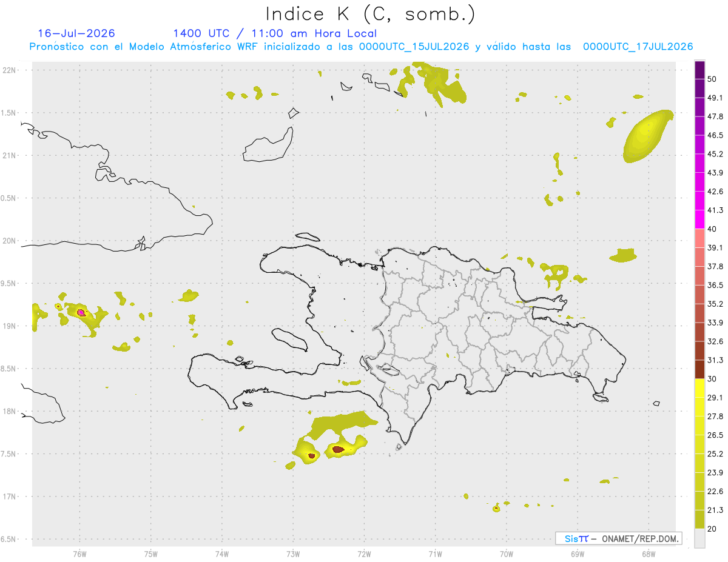Image resolution: width=728 pixels, height=562 pixels.
Task: Pick the bright yellow swatch between 29.1 and 30
Action: pyautogui.click(x=699, y=389)
